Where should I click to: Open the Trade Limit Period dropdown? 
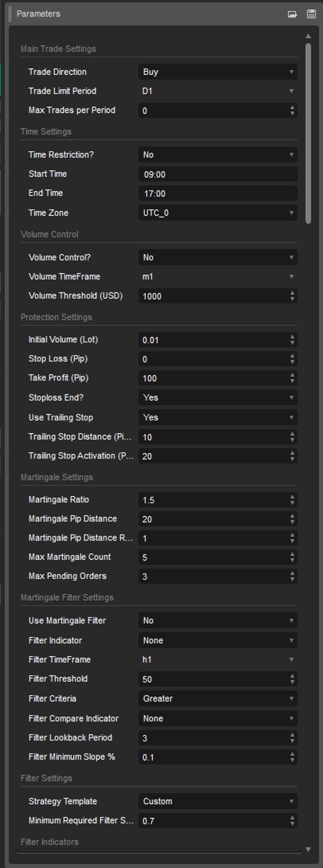coord(217,91)
